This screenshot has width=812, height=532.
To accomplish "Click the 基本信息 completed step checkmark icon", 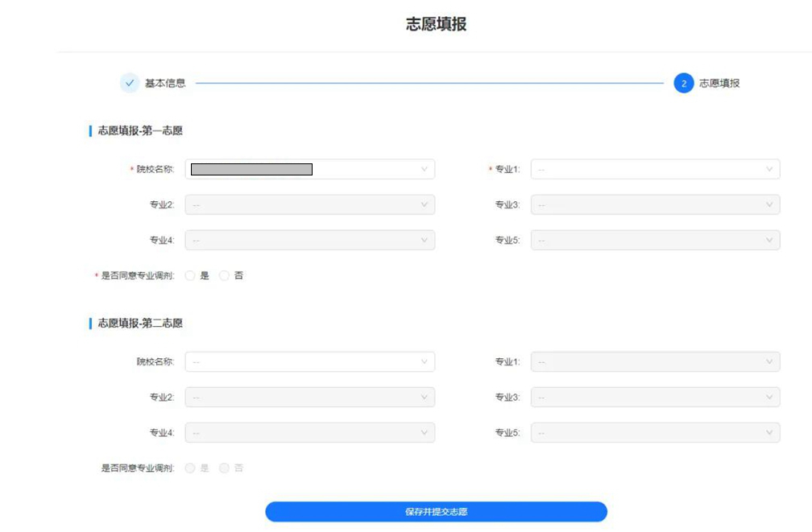I will point(129,83).
